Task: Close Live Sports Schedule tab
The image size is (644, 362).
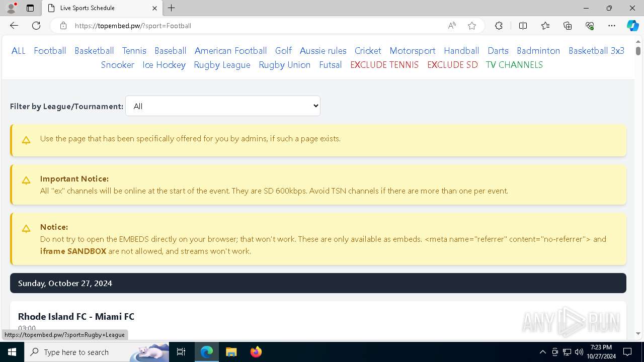Action: click(154, 8)
